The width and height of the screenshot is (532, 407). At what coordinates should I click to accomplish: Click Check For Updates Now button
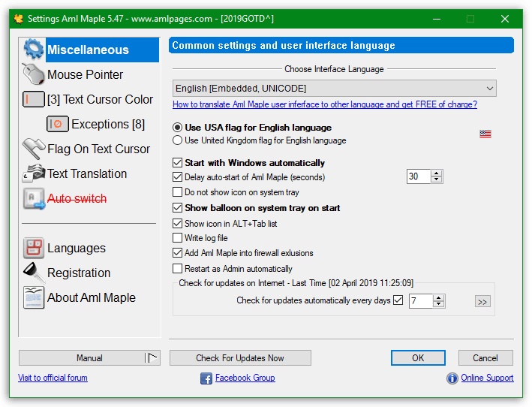(240, 357)
